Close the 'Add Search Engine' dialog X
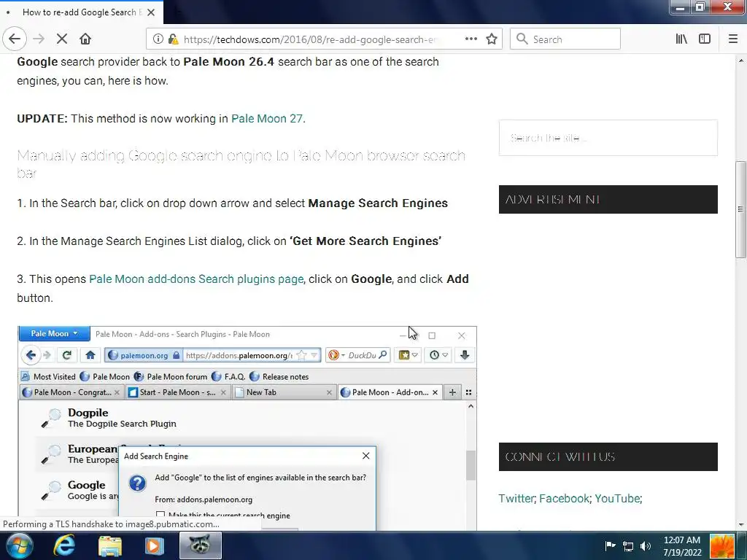This screenshot has width=747, height=560. coord(366,456)
